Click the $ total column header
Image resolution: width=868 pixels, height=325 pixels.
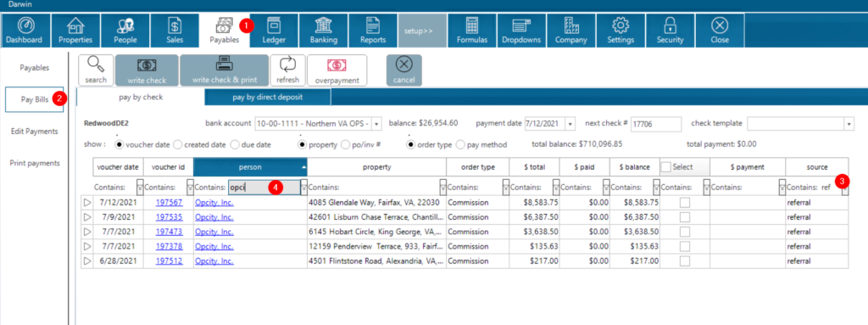tap(534, 167)
